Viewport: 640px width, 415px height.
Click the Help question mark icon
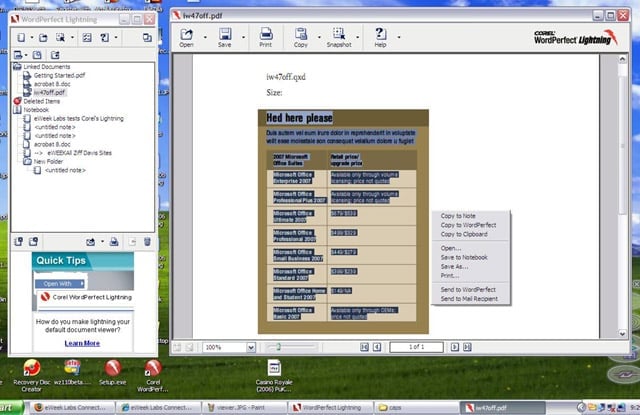(380, 38)
